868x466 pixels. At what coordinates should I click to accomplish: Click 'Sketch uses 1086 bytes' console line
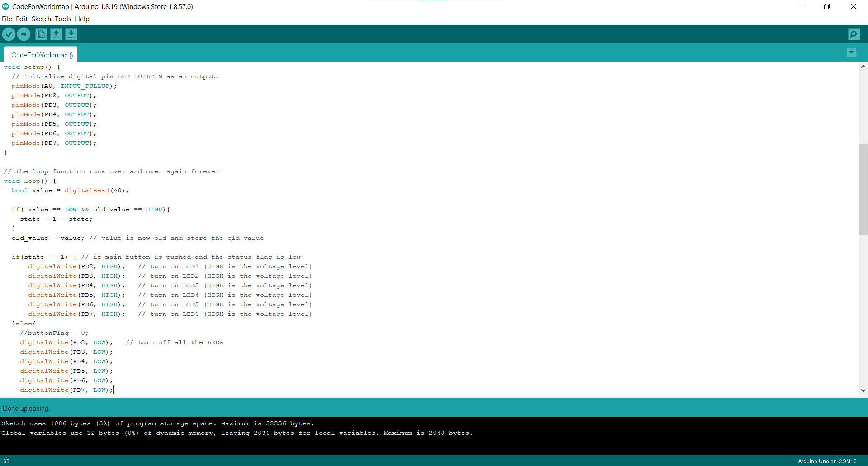click(x=158, y=423)
